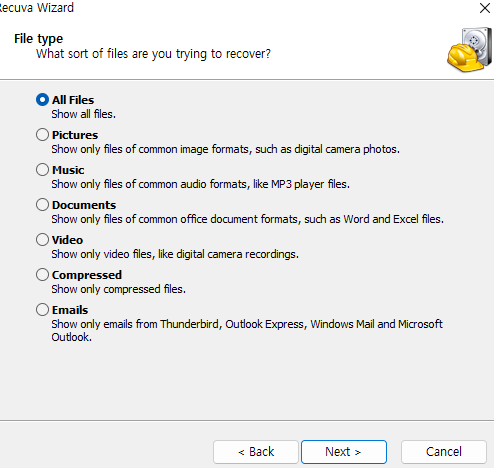Choose the Pictures radio option

point(42,135)
